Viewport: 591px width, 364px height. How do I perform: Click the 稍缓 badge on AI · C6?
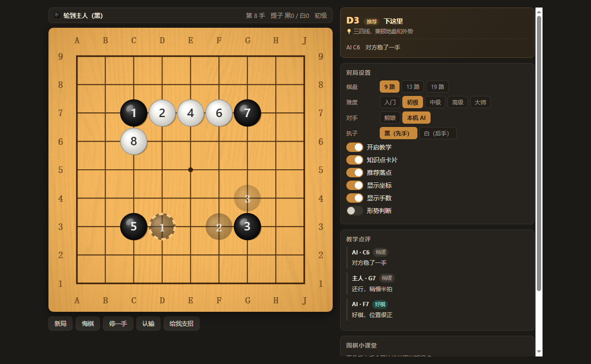[380, 252]
